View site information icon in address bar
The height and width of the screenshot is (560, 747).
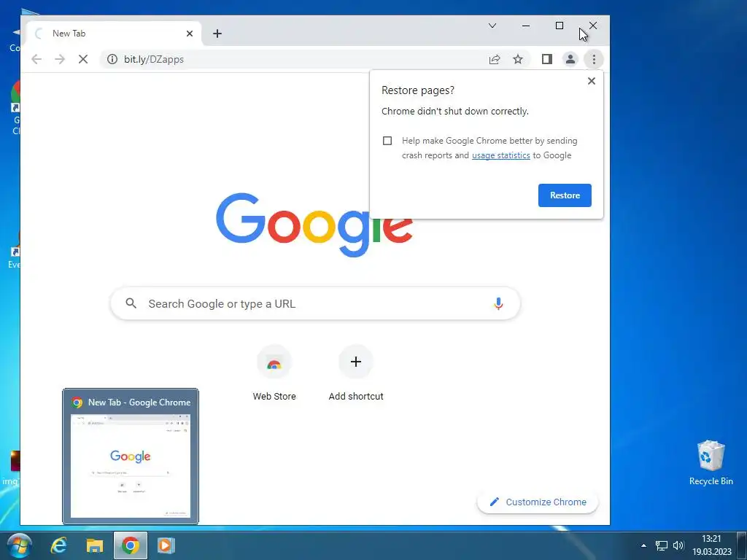pos(112,59)
